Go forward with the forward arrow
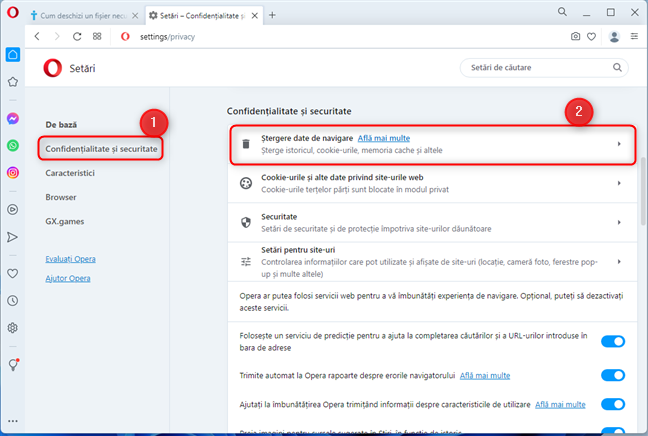Viewport: 648px width, 436px height. [57, 36]
